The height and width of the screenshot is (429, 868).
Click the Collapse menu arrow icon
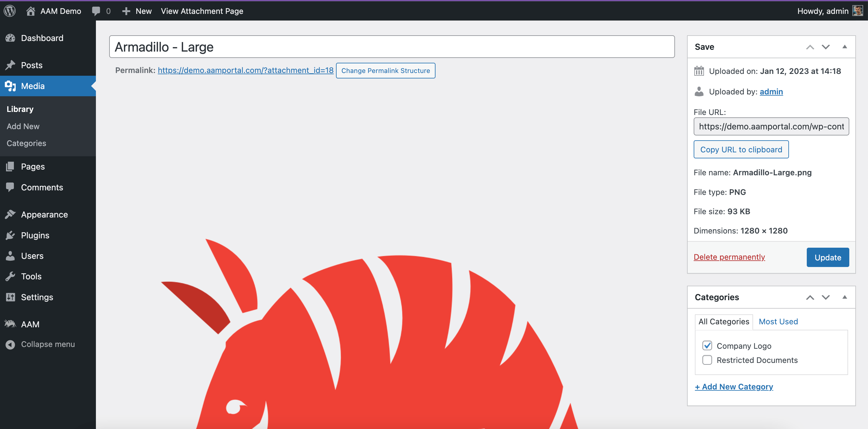[x=10, y=345]
